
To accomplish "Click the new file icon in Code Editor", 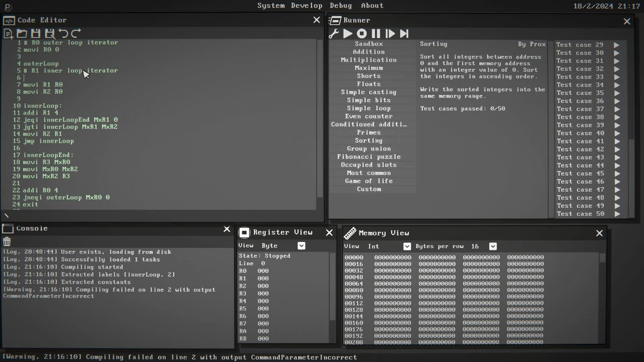I will coord(8,34).
